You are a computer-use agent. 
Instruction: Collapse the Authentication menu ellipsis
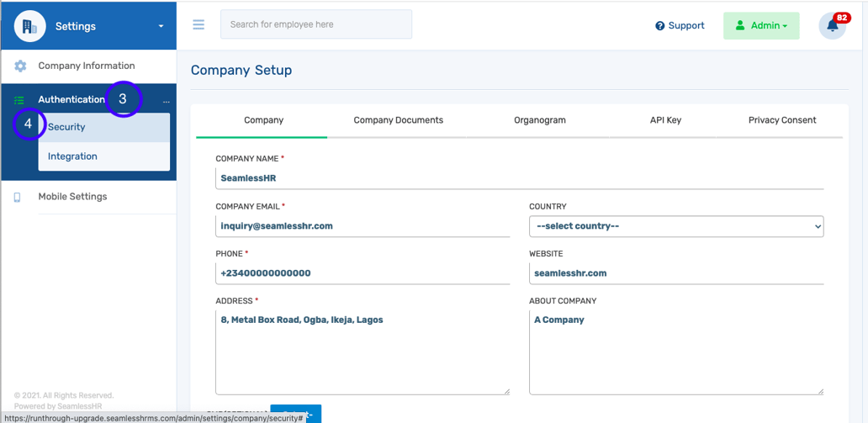[166, 101]
